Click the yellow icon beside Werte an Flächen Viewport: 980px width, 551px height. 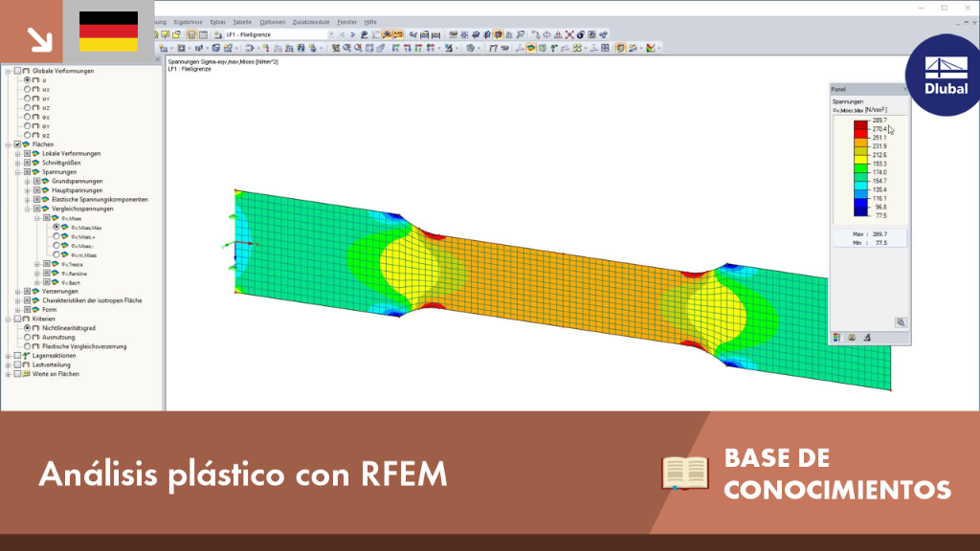click(26, 374)
